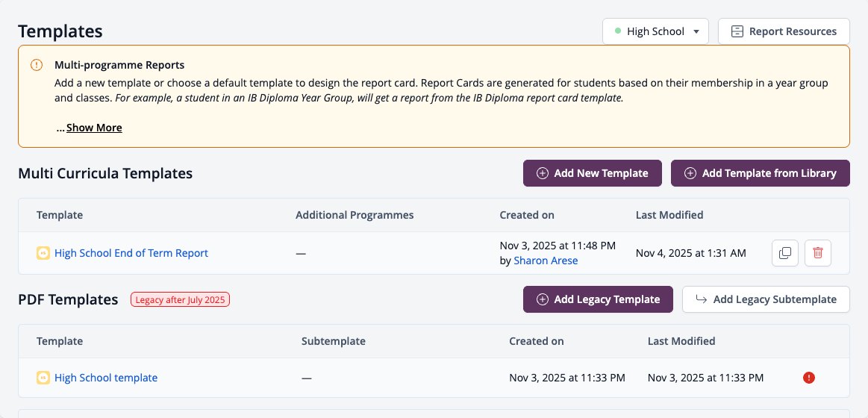Image resolution: width=868 pixels, height=418 pixels.
Task: Click the Report Resources document icon
Action: pyautogui.click(x=737, y=31)
